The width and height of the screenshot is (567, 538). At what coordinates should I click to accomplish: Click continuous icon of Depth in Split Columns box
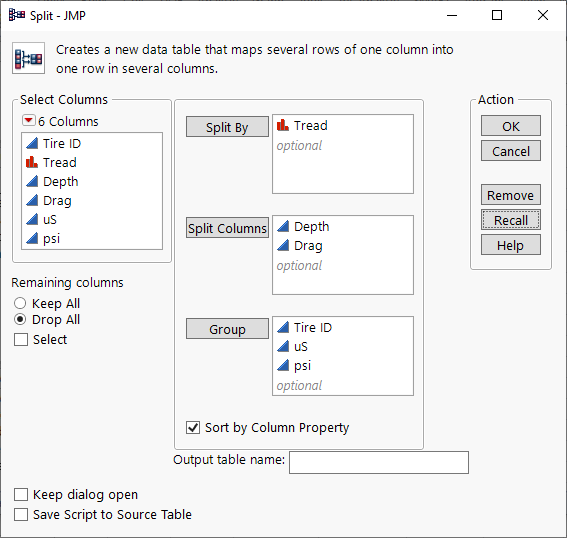point(283,226)
